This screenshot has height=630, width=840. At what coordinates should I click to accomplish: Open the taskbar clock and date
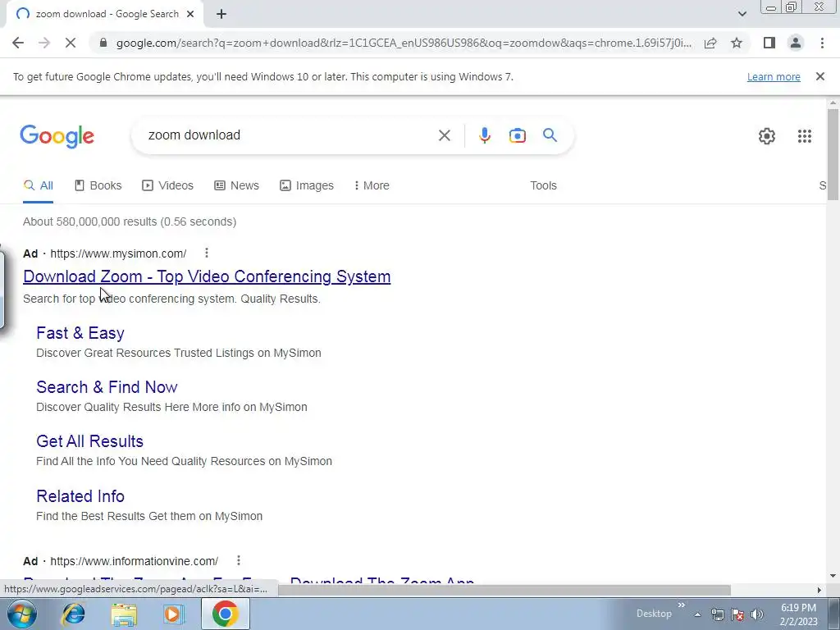(x=798, y=614)
